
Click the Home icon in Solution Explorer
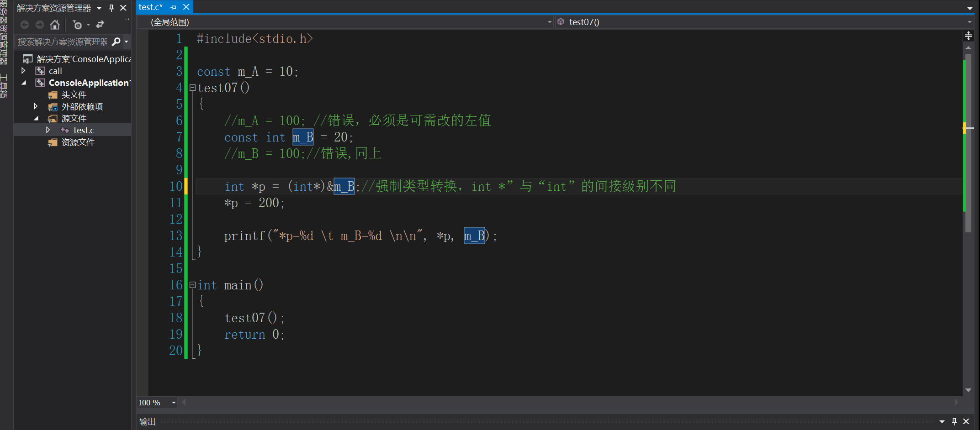coord(55,25)
